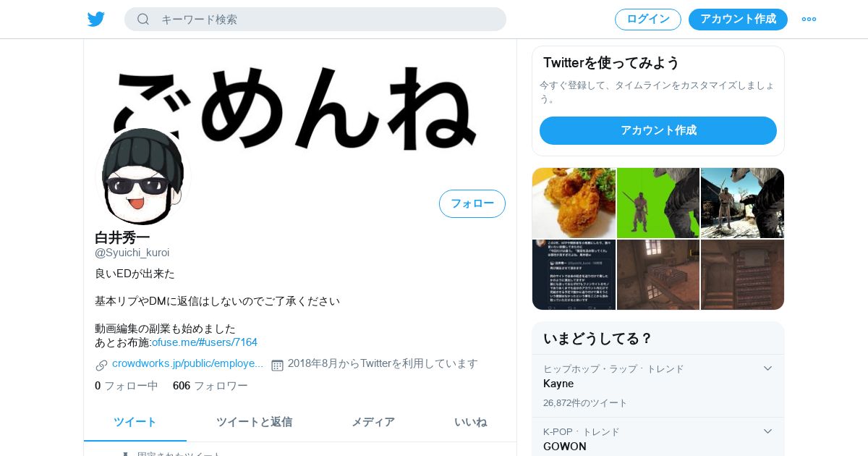The height and width of the screenshot is (456, 868).
Task: Click the calendar icon next to join date
Action: pos(277,365)
